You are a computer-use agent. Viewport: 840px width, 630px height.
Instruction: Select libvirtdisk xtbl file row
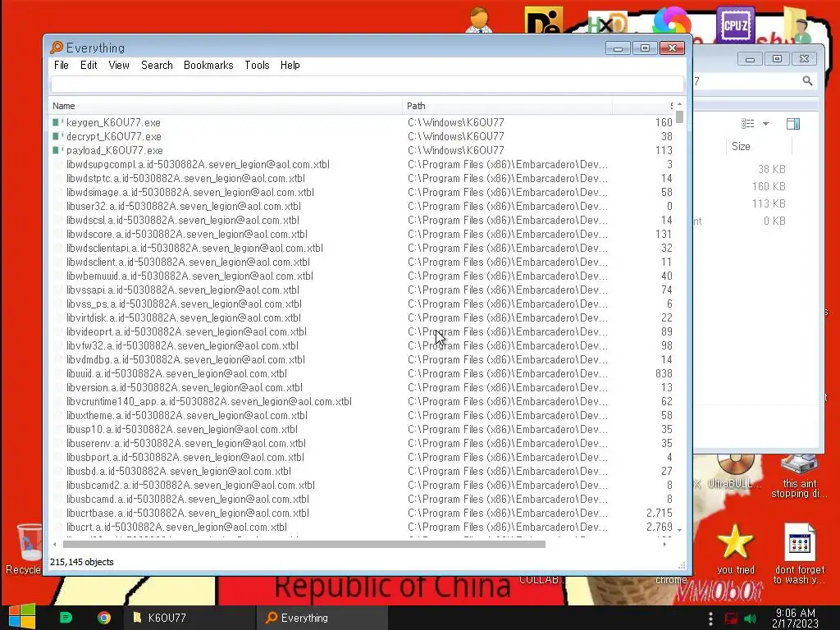[362, 317]
